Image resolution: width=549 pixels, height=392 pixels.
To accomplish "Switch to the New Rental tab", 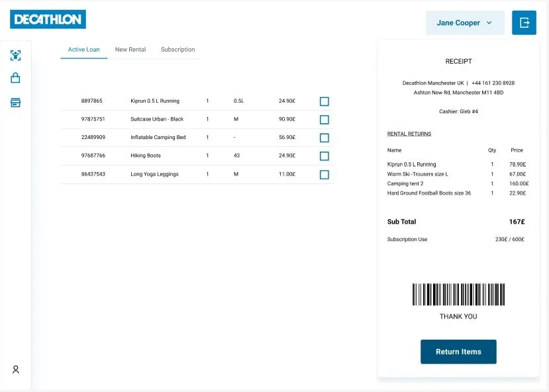I will pyautogui.click(x=130, y=50).
